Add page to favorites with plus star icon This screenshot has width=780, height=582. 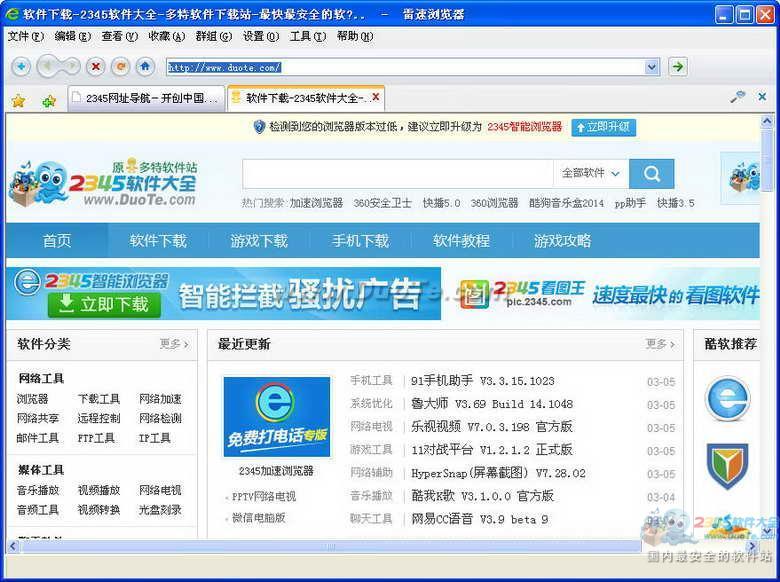pyautogui.click(x=48, y=101)
